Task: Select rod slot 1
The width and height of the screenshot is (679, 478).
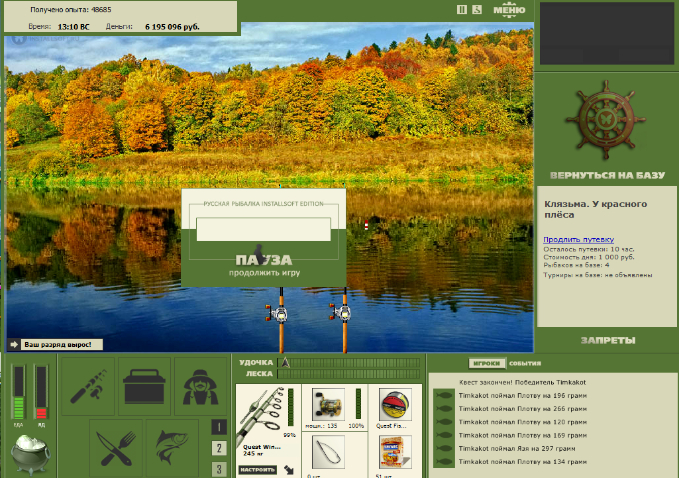Action: pyautogui.click(x=219, y=427)
